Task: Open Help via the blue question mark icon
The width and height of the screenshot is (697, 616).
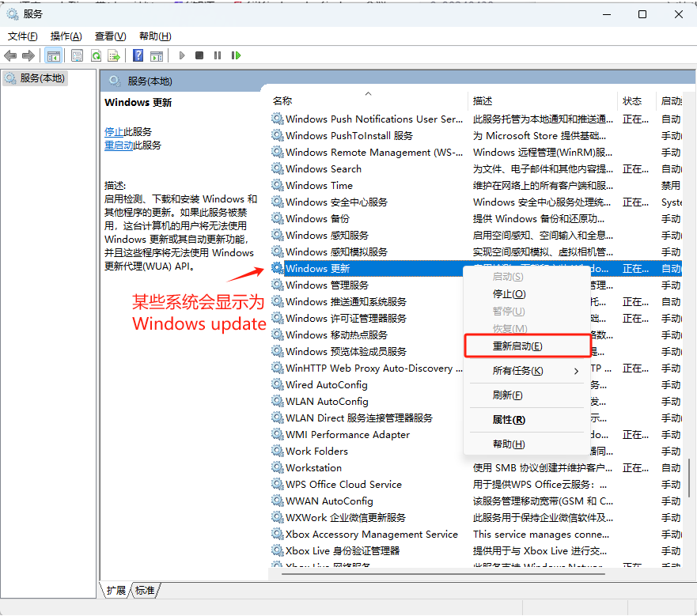Action: 139,55
